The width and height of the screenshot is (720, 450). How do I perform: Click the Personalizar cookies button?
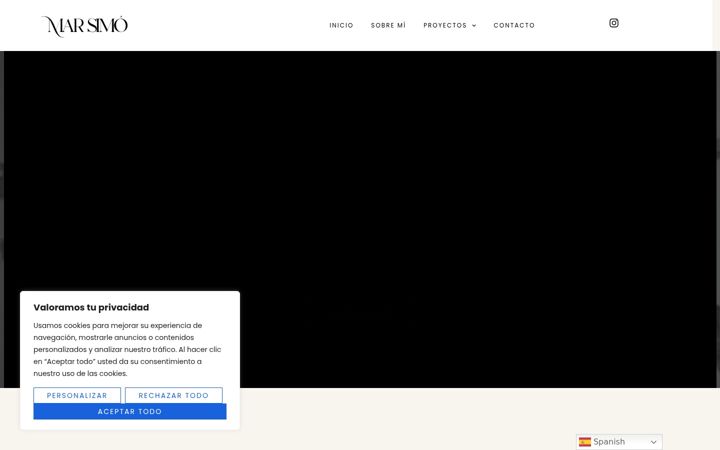click(77, 395)
